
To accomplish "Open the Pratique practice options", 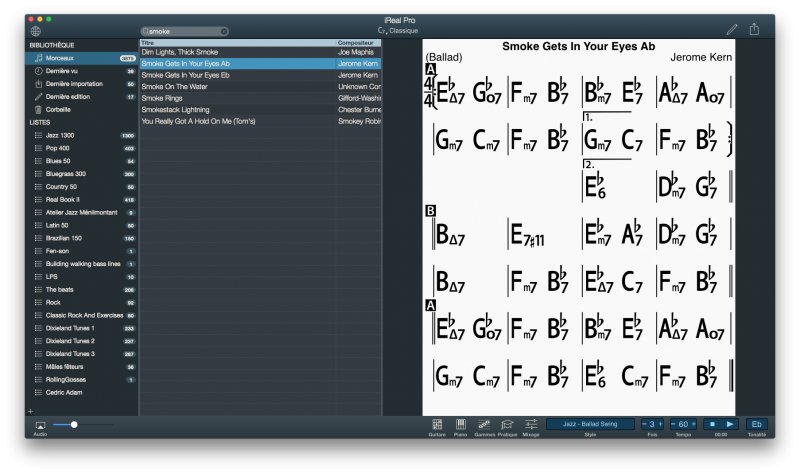I will pos(507,425).
